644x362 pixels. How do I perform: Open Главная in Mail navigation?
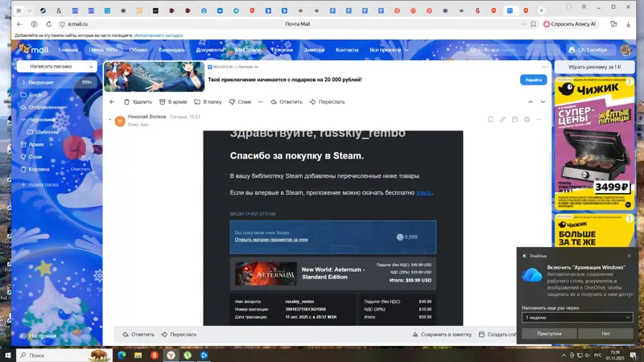click(x=68, y=50)
